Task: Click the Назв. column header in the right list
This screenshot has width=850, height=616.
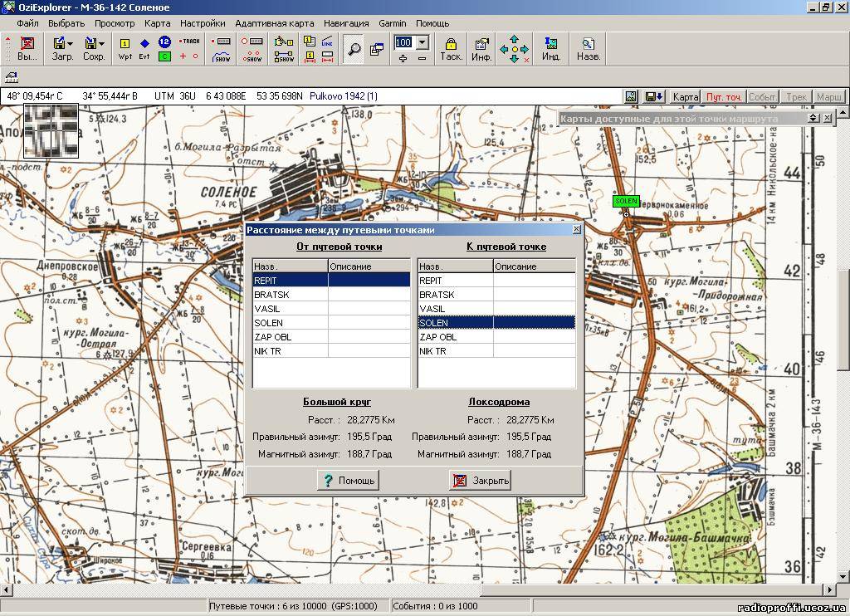Action: click(x=456, y=266)
